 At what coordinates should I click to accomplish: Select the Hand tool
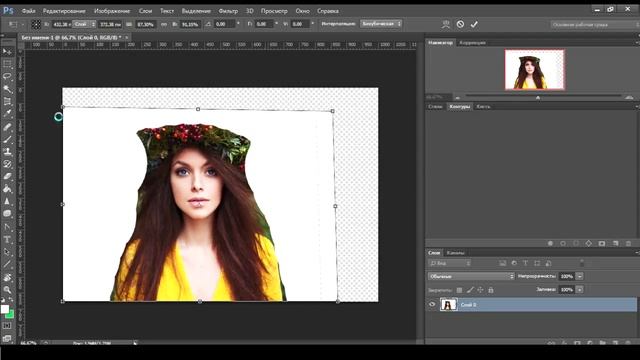[7, 278]
